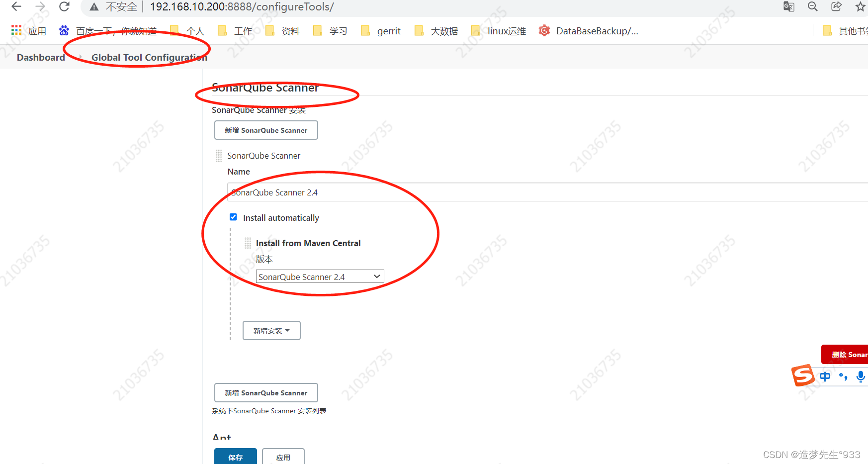Switch Sogou input language with 中 icon
This screenshot has height=464, width=868.
[x=825, y=376]
